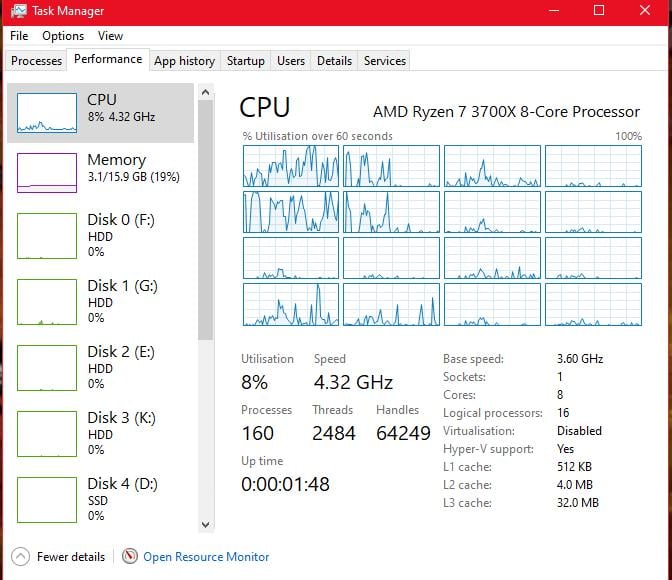Select Disk 3 (K:) in sidebar

101,434
